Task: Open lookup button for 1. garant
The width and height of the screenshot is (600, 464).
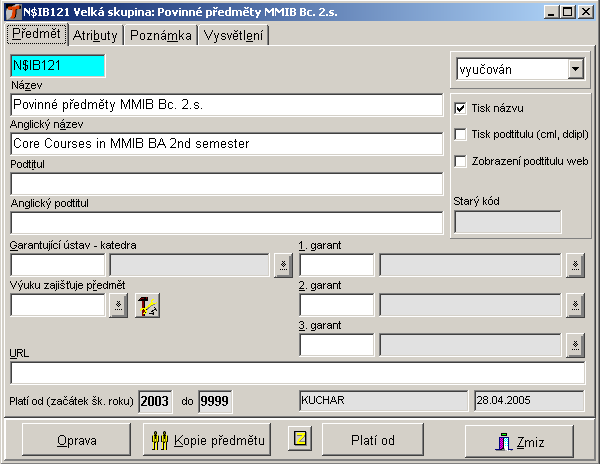Action: (x=575, y=265)
